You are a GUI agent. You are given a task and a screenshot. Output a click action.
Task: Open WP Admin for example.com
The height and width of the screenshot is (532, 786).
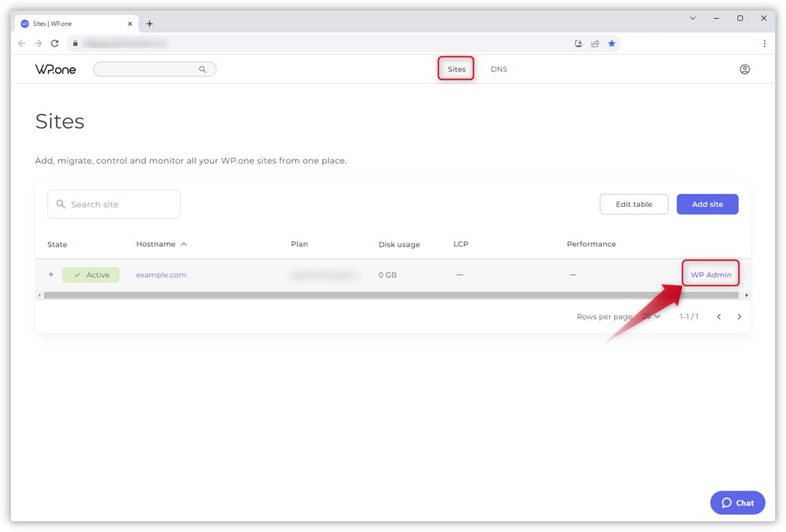(710, 274)
